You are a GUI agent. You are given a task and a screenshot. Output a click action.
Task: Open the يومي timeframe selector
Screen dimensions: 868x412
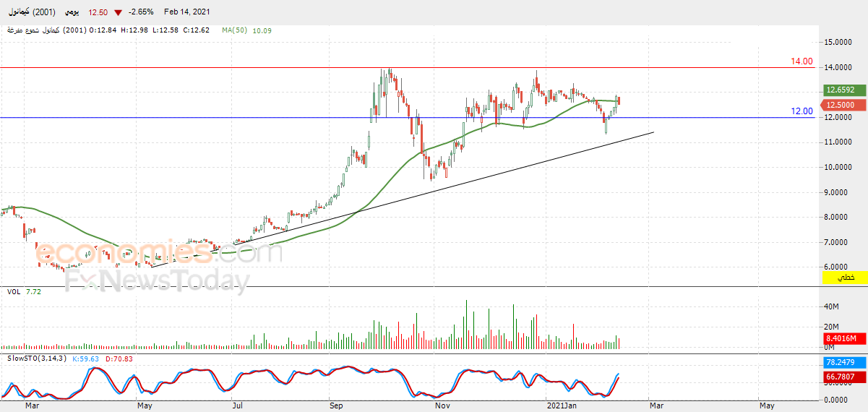click(x=69, y=13)
